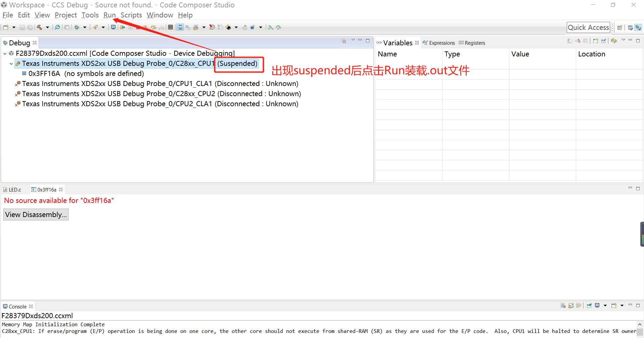Pin the Console to keep it in view
This screenshot has height=338, width=644.
click(589, 306)
